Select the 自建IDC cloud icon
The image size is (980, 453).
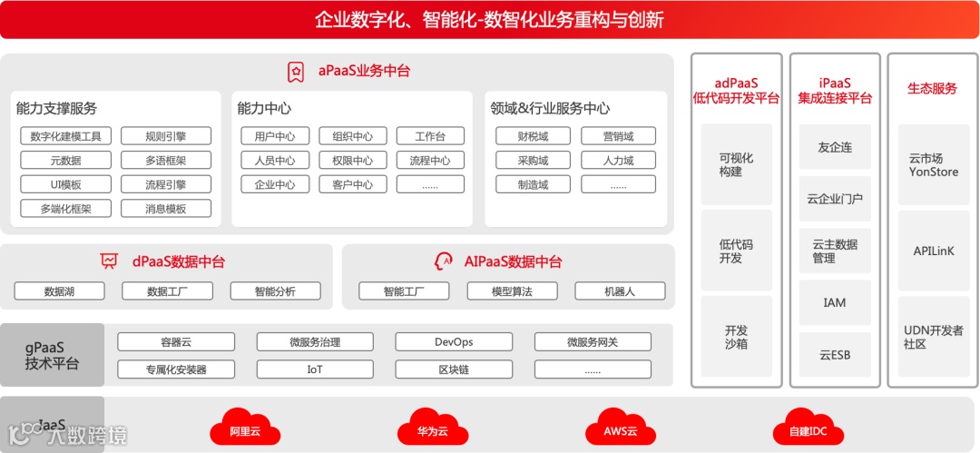click(808, 428)
